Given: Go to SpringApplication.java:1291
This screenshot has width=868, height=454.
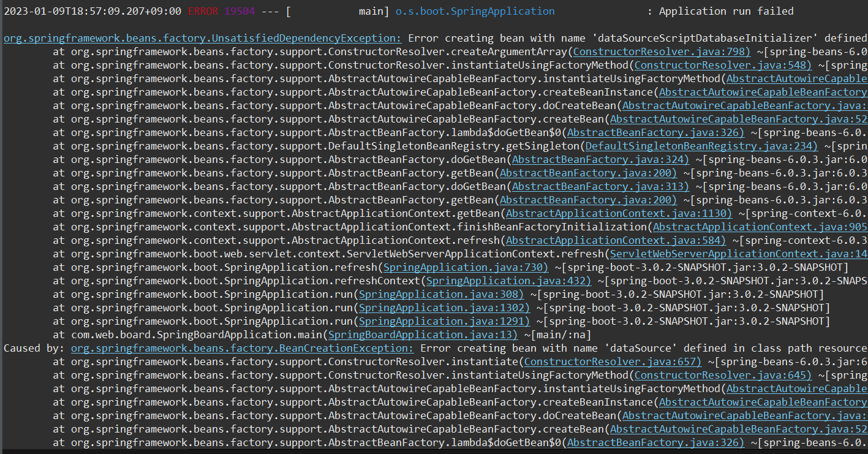Looking at the screenshot, I should coord(444,321).
